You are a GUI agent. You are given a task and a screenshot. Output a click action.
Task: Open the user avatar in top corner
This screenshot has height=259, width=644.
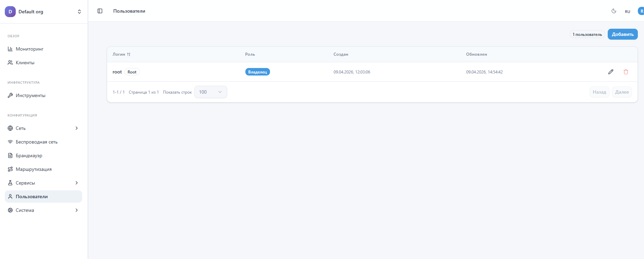[641, 11]
